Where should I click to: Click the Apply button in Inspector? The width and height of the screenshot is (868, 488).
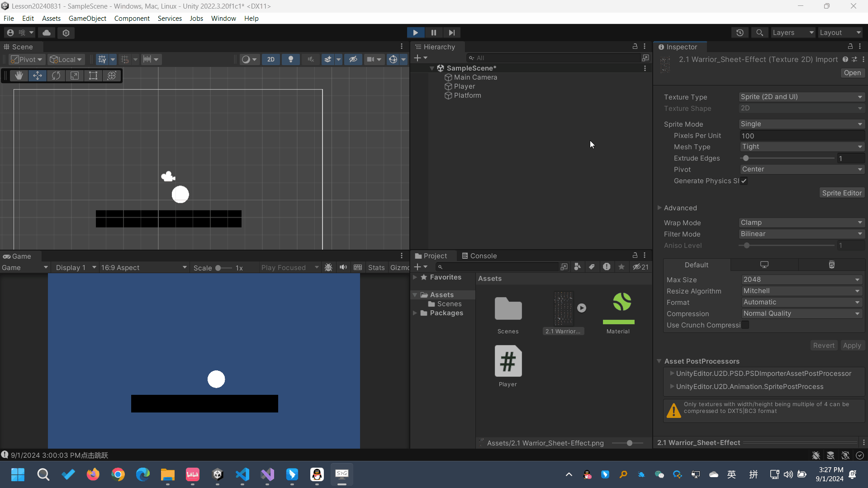pyautogui.click(x=852, y=346)
